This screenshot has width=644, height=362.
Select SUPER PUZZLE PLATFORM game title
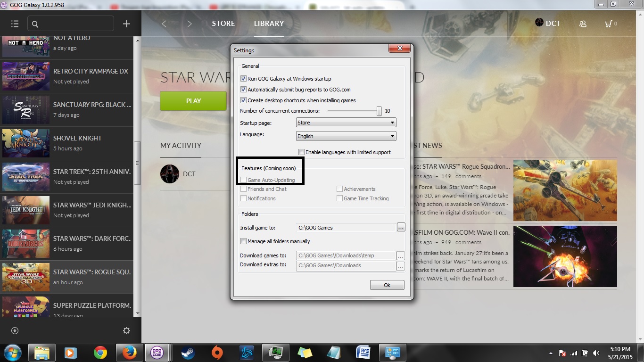pos(92,305)
